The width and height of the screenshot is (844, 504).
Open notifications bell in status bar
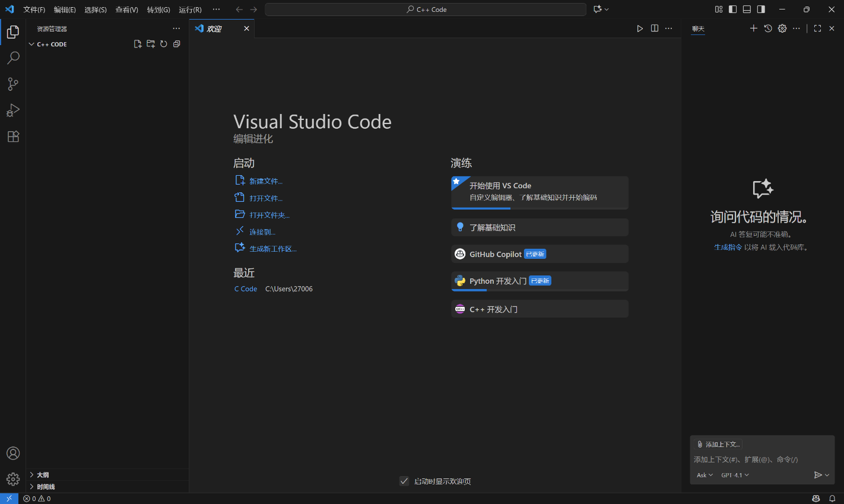(832, 499)
